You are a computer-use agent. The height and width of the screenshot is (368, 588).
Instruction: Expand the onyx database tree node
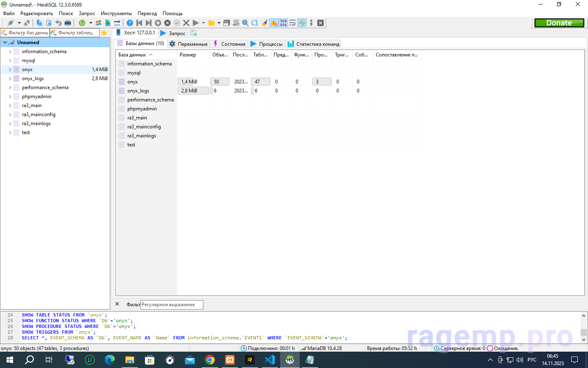click(x=10, y=70)
